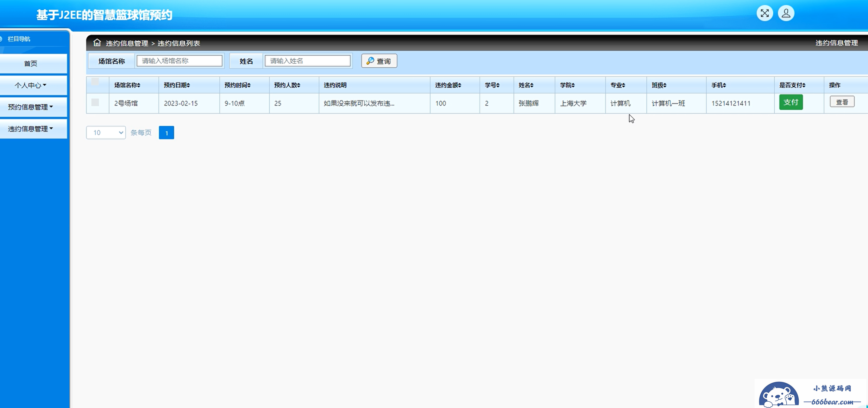This screenshot has height=408, width=868.
Task: Sort the table by 姓名 column
Action: pos(526,85)
